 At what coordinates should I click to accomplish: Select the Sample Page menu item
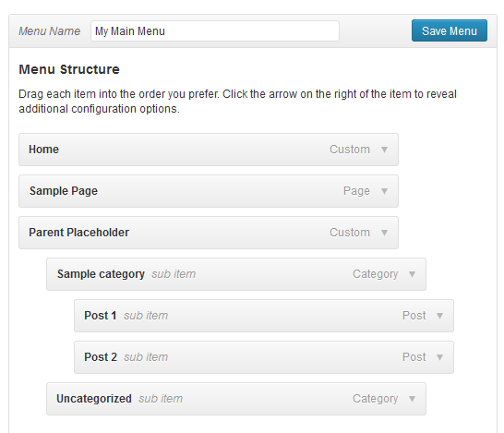pos(209,191)
